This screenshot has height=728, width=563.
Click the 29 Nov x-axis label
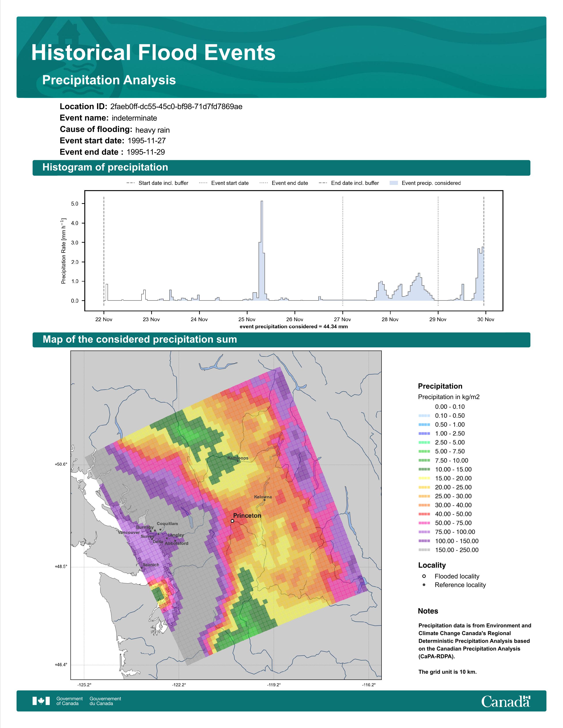coord(438,319)
